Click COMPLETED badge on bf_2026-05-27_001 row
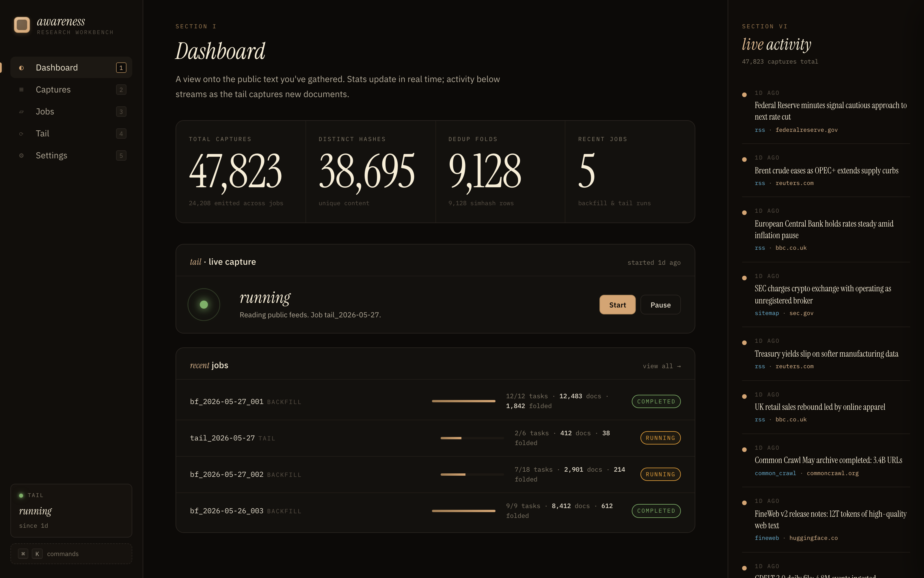The image size is (924, 578). coord(656,401)
